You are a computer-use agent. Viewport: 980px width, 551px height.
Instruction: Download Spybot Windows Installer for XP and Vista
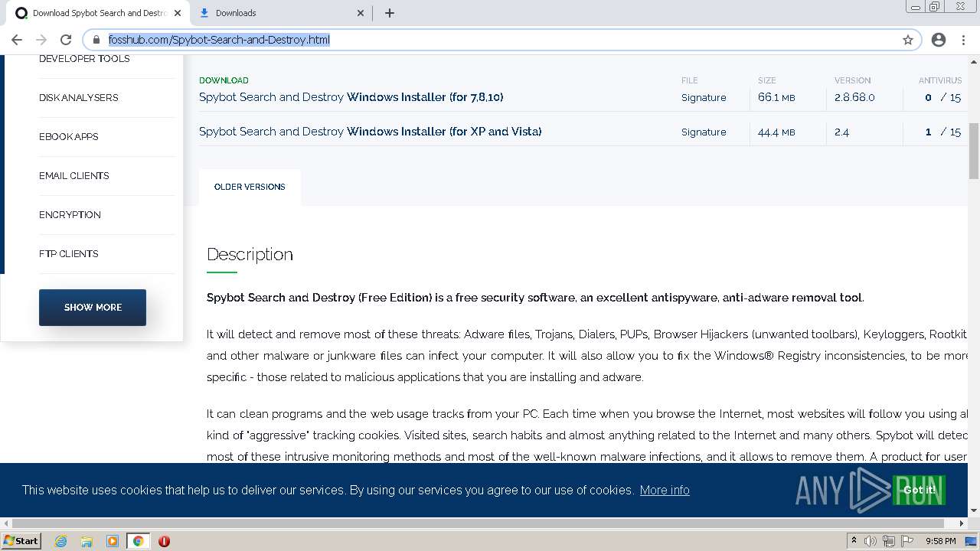point(371,132)
